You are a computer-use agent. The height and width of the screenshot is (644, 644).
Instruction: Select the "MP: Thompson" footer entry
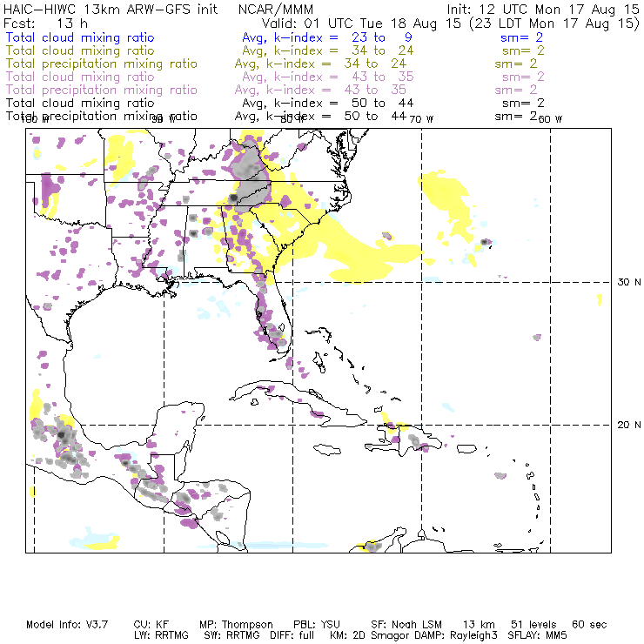tap(236, 625)
